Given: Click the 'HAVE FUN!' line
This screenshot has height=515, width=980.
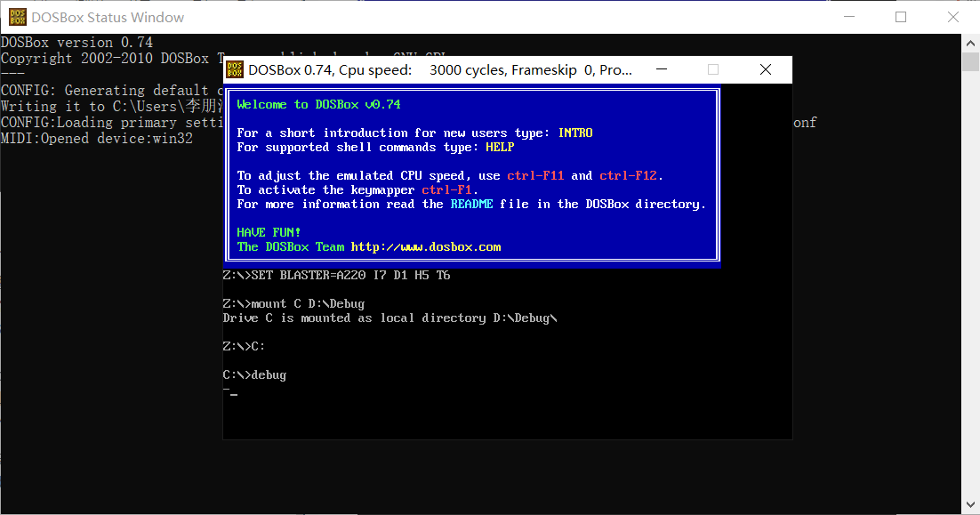Looking at the screenshot, I should tap(269, 232).
